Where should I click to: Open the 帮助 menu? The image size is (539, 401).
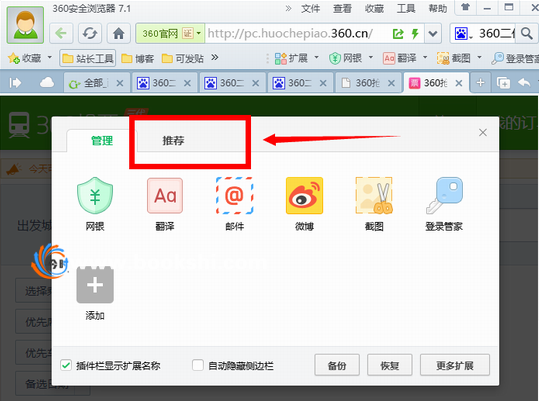tap(438, 9)
